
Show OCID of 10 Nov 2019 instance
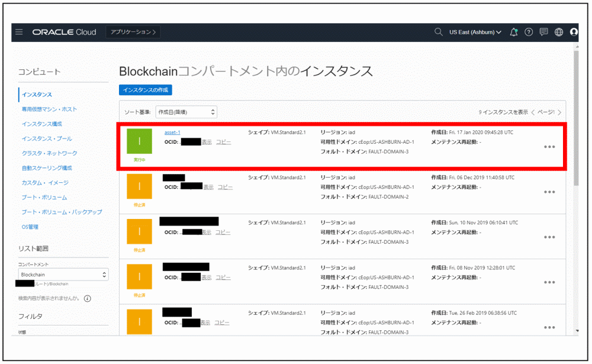[206, 232]
